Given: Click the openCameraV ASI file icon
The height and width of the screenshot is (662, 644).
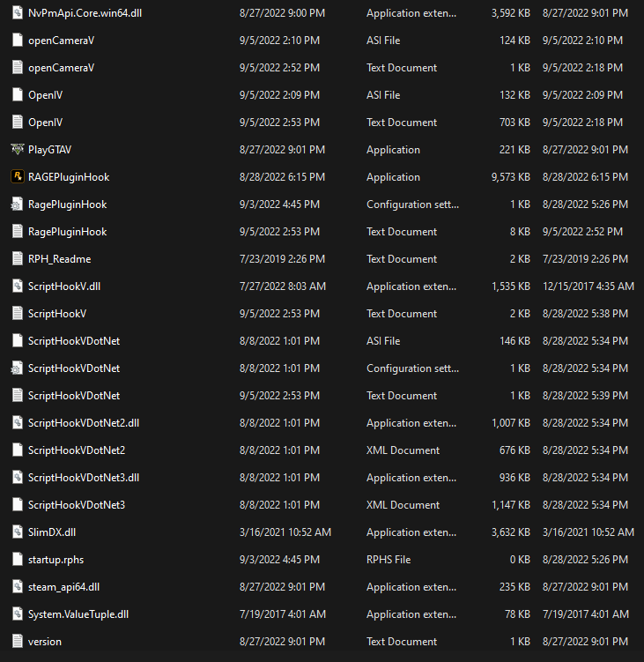Looking at the screenshot, I should [18, 41].
